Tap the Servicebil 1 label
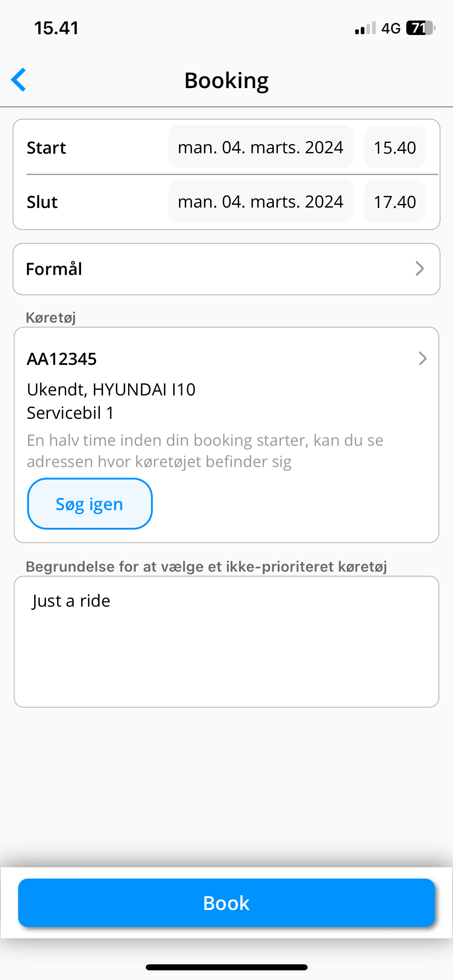This screenshot has height=980, width=453. pos(70,413)
